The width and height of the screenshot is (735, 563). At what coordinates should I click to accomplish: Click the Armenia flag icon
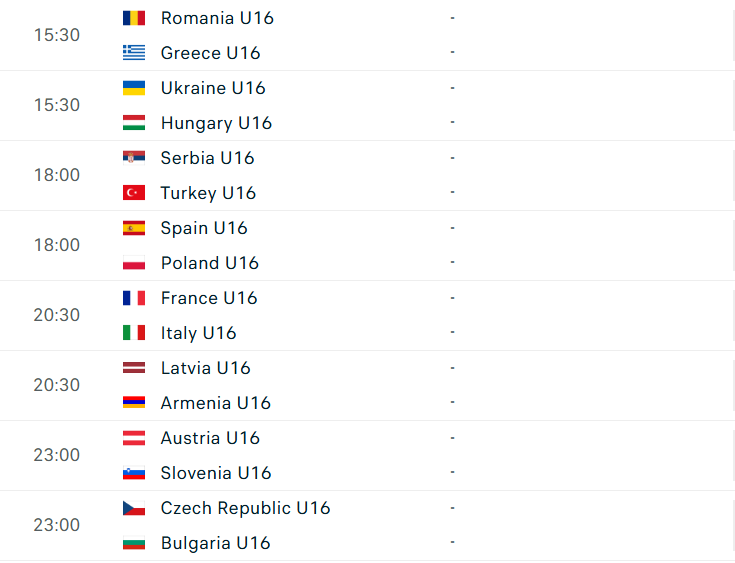(134, 403)
